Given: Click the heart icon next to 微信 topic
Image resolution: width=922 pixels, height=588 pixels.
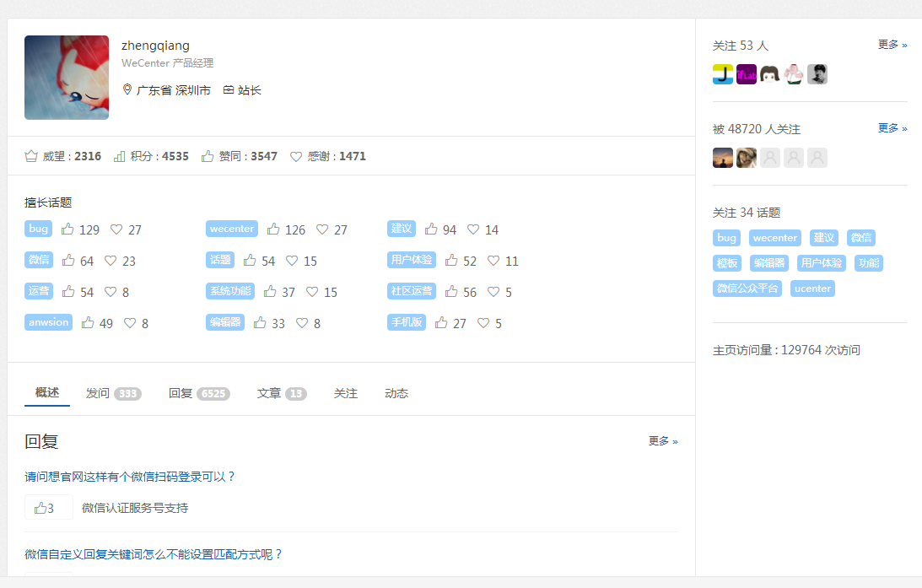Looking at the screenshot, I should [111, 261].
